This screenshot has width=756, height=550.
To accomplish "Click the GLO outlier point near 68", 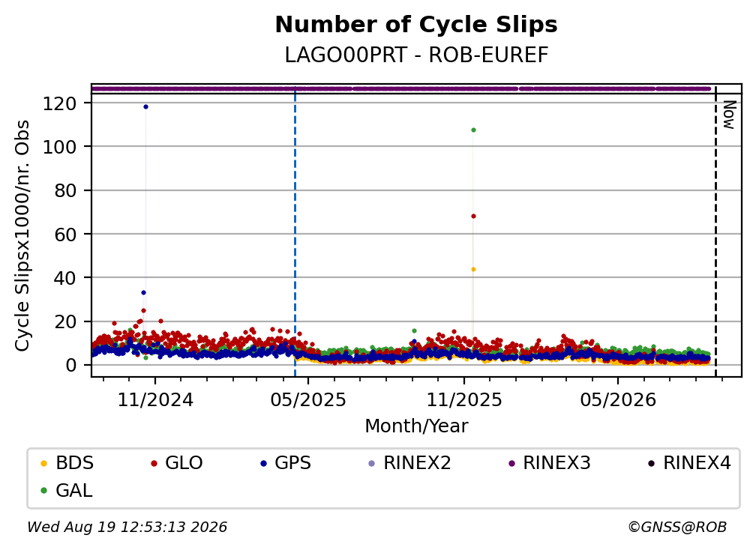I will [x=473, y=217].
